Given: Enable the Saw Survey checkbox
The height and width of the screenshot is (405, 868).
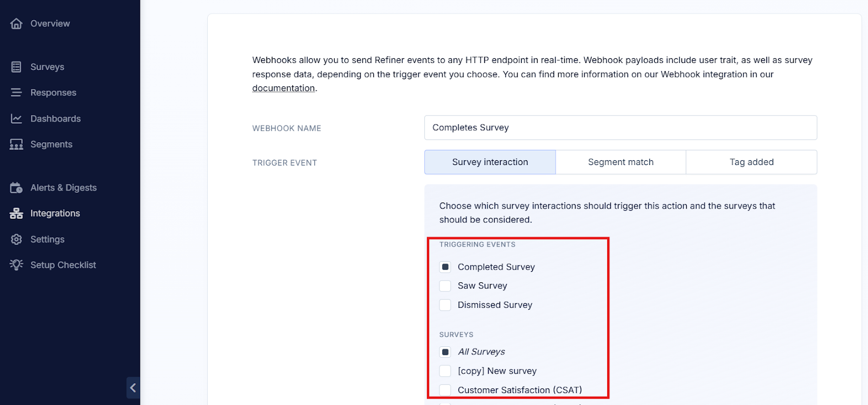Looking at the screenshot, I should click(x=445, y=286).
